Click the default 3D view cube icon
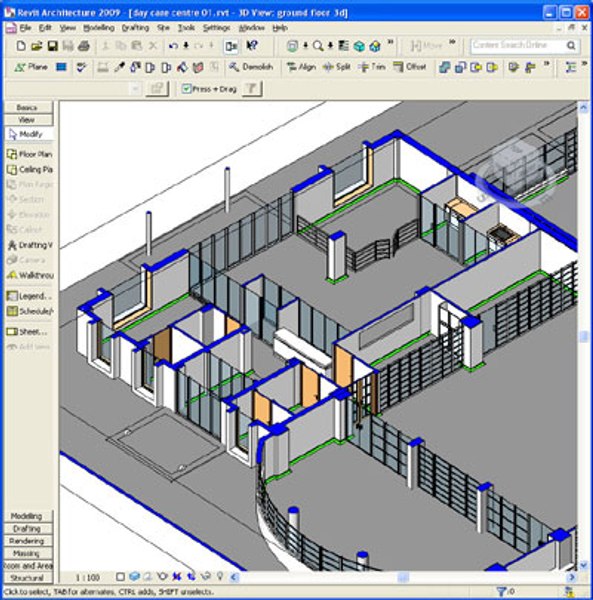The image size is (593, 600). (359, 46)
